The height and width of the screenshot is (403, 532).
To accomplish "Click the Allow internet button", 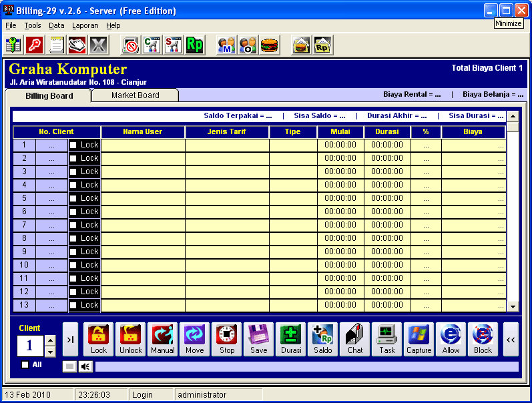I will click(x=451, y=339).
